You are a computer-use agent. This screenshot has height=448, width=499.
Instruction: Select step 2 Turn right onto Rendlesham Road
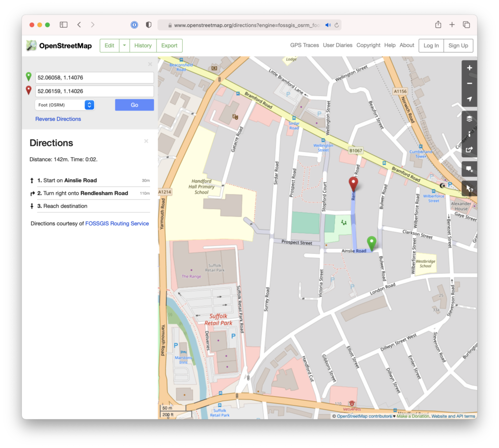tap(90, 193)
